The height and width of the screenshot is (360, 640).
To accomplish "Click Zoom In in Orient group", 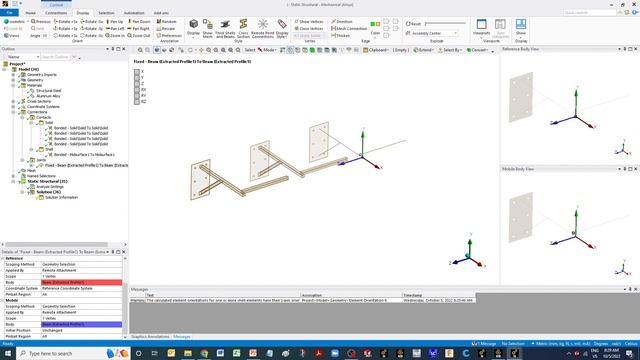I will 115,36.
